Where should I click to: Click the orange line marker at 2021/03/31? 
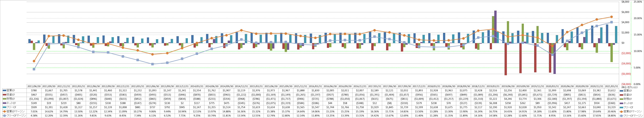pos(612,17)
